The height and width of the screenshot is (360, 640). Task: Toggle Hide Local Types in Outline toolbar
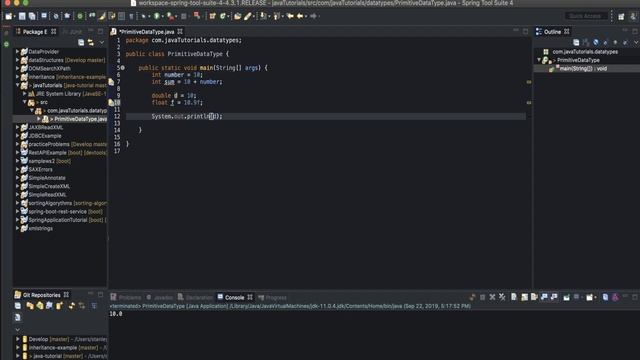(625, 42)
